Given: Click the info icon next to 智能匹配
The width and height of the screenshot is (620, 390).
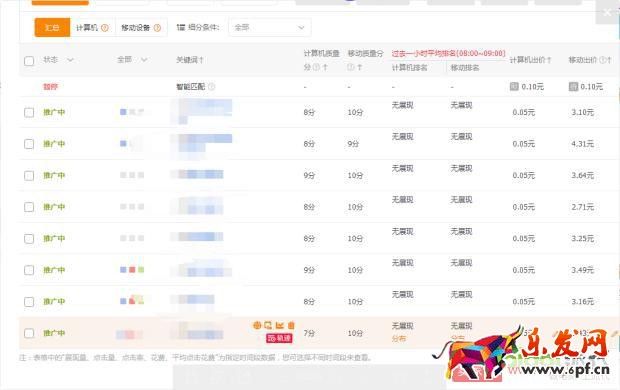Looking at the screenshot, I should (x=212, y=87).
